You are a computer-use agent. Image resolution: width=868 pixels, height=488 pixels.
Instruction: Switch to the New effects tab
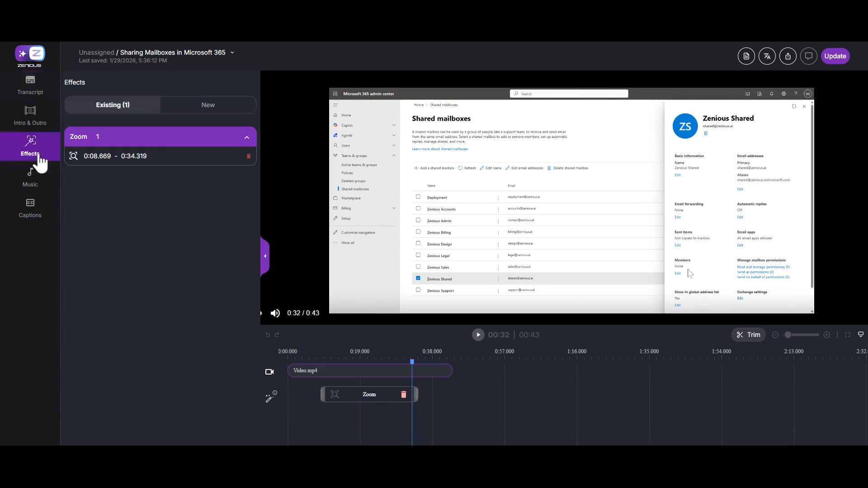(x=208, y=105)
